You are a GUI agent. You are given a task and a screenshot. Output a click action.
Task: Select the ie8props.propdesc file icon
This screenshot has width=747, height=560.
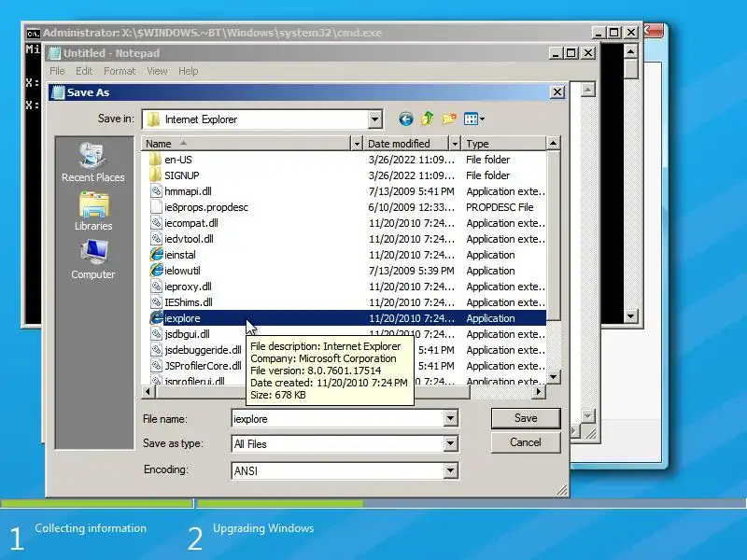click(x=156, y=207)
